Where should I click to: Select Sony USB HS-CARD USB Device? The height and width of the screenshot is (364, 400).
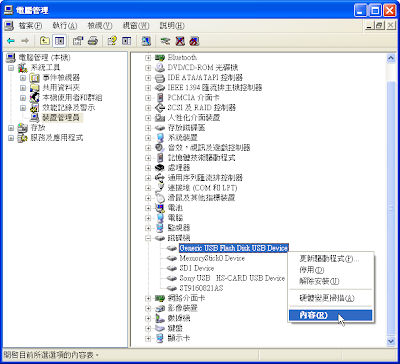(232, 278)
